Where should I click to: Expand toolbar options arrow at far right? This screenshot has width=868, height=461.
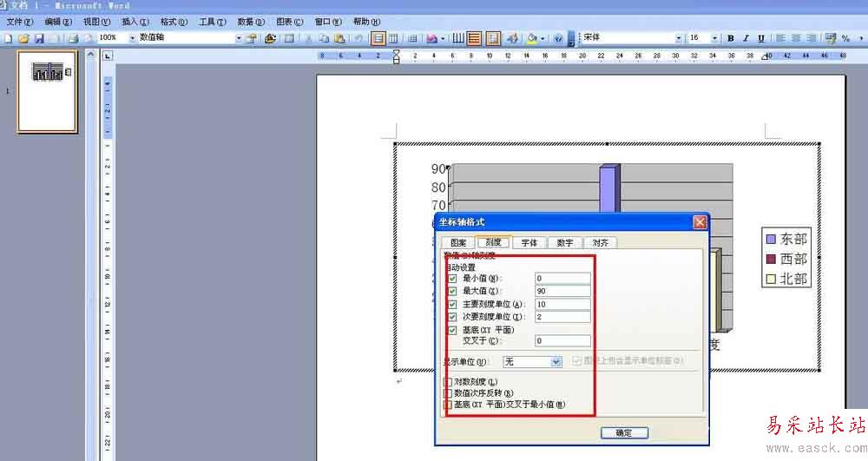(861, 38)
